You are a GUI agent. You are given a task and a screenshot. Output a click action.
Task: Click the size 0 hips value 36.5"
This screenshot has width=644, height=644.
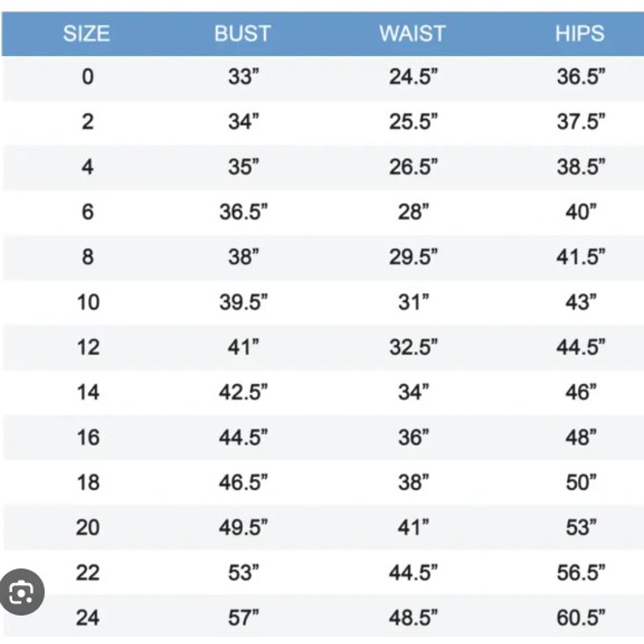(x=580, y=76)
